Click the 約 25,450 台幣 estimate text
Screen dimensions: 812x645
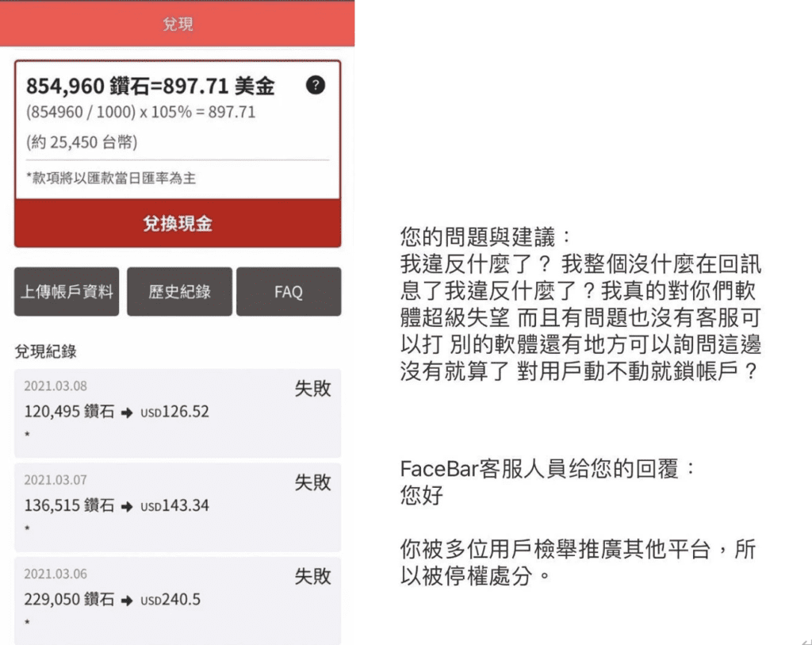coord(82,143)
